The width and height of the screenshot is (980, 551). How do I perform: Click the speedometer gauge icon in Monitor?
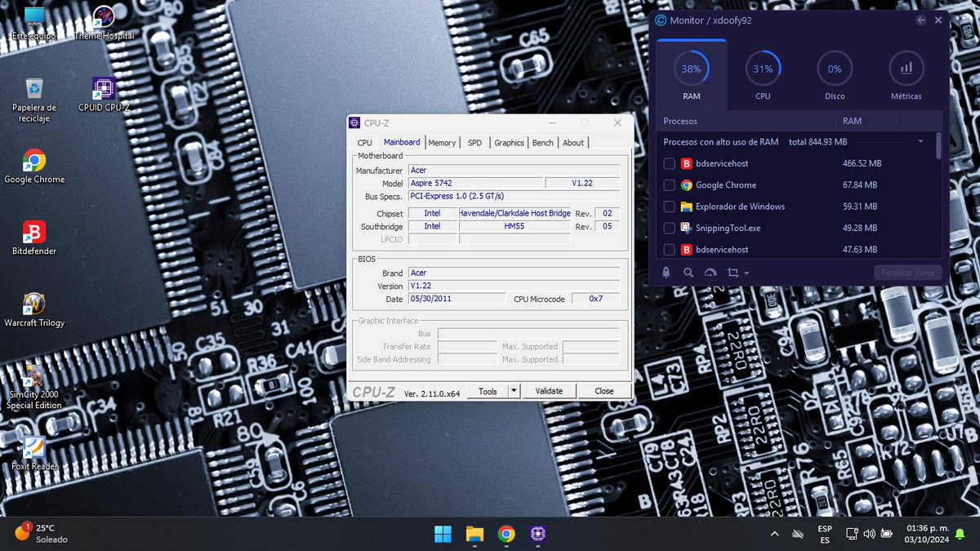(710, 273)
